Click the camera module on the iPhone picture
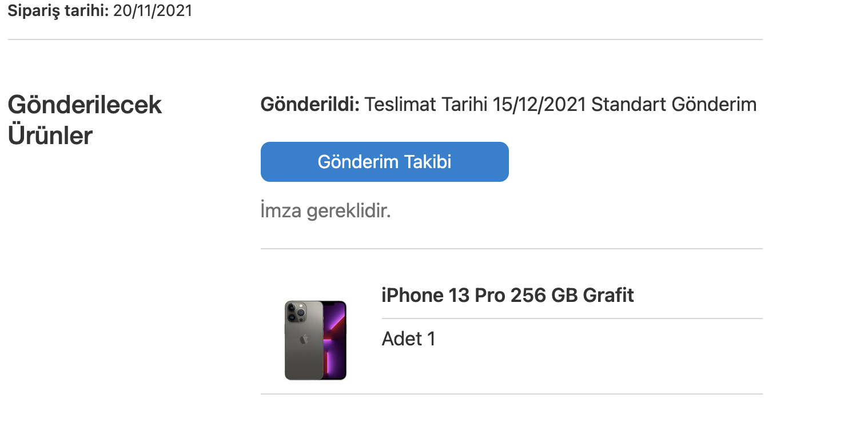 coord(296,312)
